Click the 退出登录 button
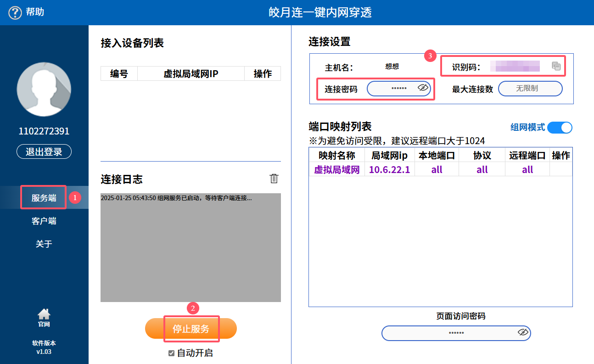Image resolution: width=594 pixels, height=364 pixels. point(44,151)
